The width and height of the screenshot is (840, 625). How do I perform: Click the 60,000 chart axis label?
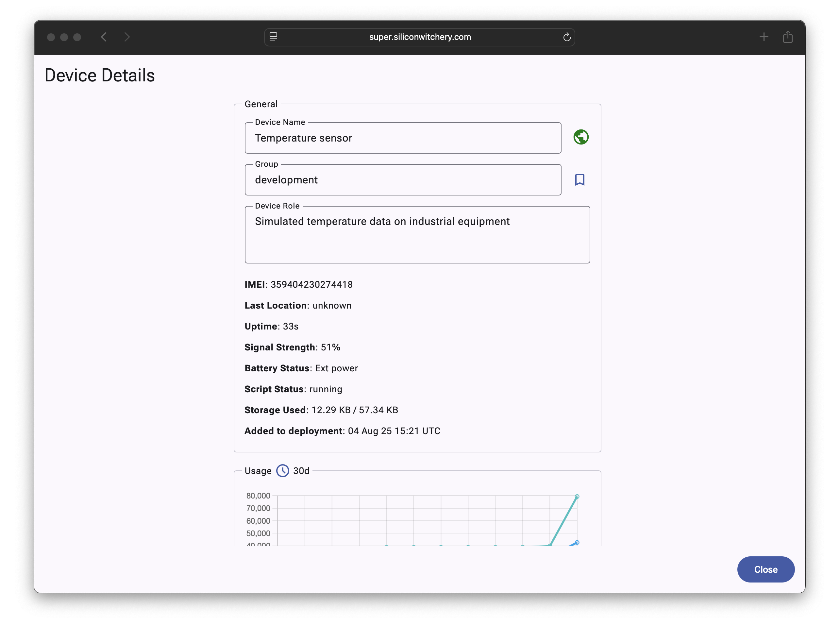pos(258,521)
